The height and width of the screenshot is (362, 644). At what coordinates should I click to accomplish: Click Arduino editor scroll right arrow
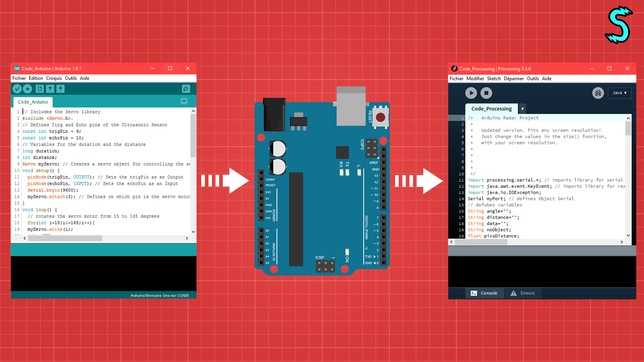point(187,238)
